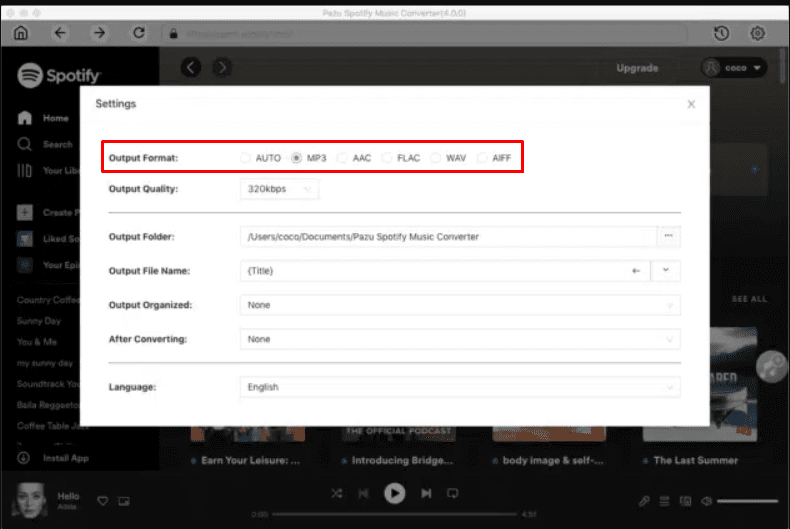Click SEE ALL link
This screenshot has height=529, width=790.
point(749,299)
